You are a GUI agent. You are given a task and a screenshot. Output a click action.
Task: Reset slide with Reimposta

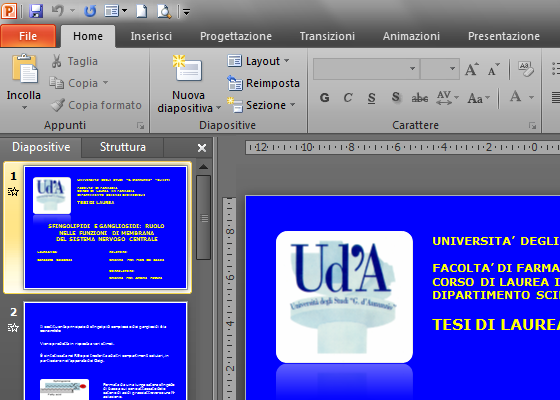click(x=264, y=83)
